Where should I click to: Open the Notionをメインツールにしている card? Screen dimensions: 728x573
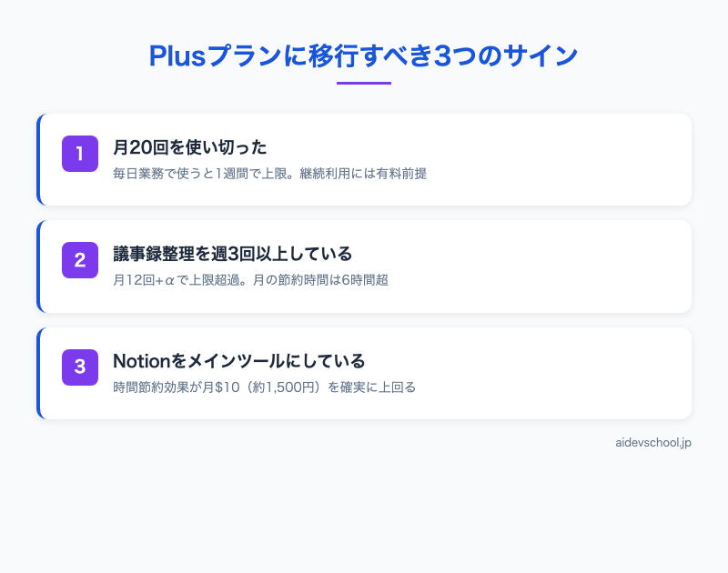(x=364, y=373)
